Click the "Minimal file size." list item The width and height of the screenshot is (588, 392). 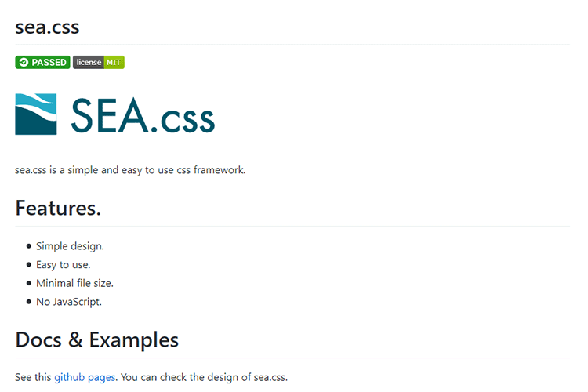pos(74,283)
